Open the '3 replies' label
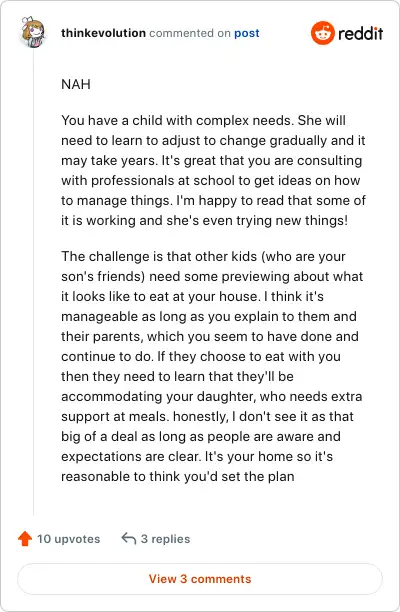 (165, 539)
